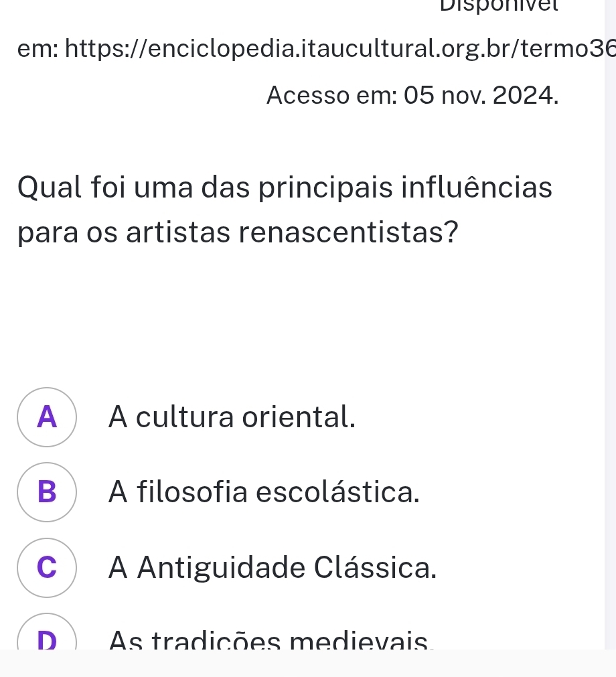The width and height of the screenshot is (616, 677).
Task: Click the vertical scrollbar track on the right
Action: 610,321
